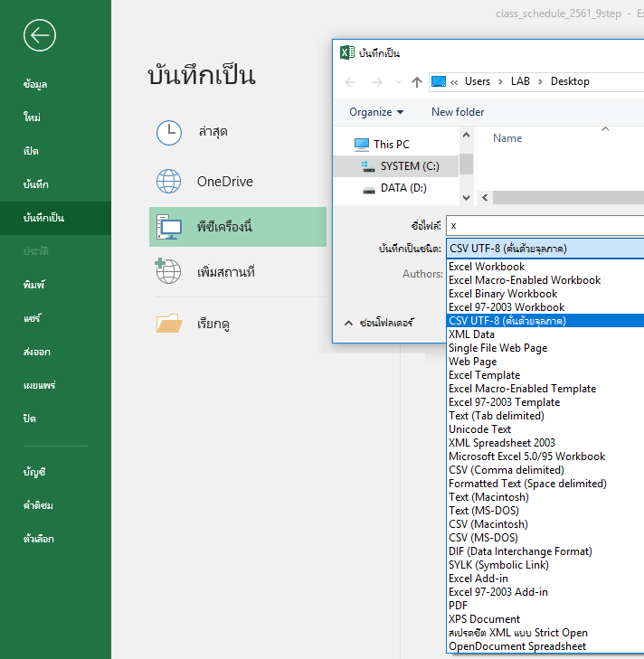
Task: Select the Recent clock icon
Action: pos(169,132)
